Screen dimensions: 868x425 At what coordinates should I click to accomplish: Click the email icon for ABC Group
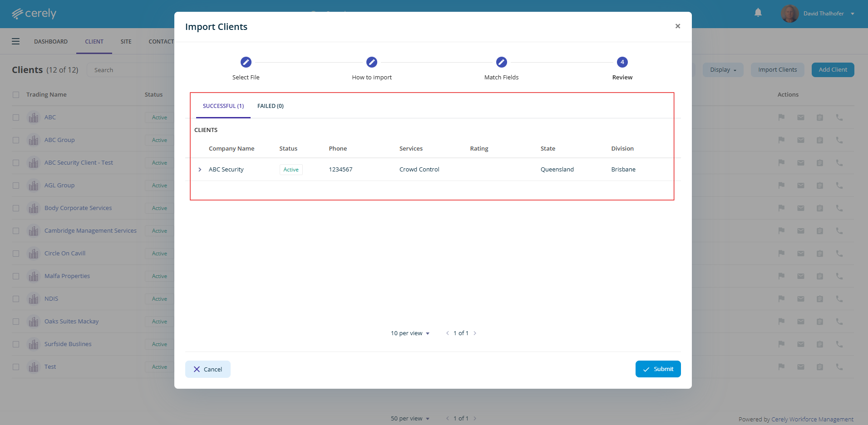tap(801, 140)
